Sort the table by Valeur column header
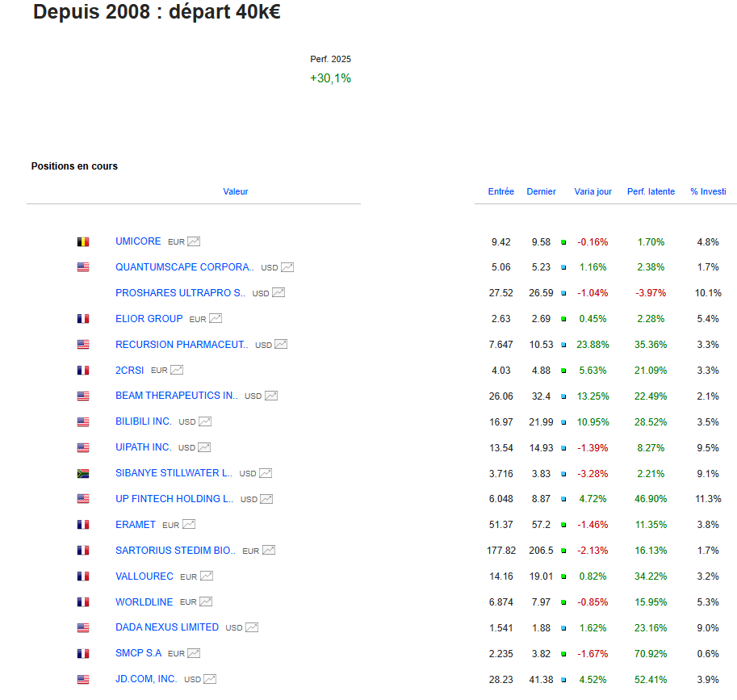 (x=236, y=191)
